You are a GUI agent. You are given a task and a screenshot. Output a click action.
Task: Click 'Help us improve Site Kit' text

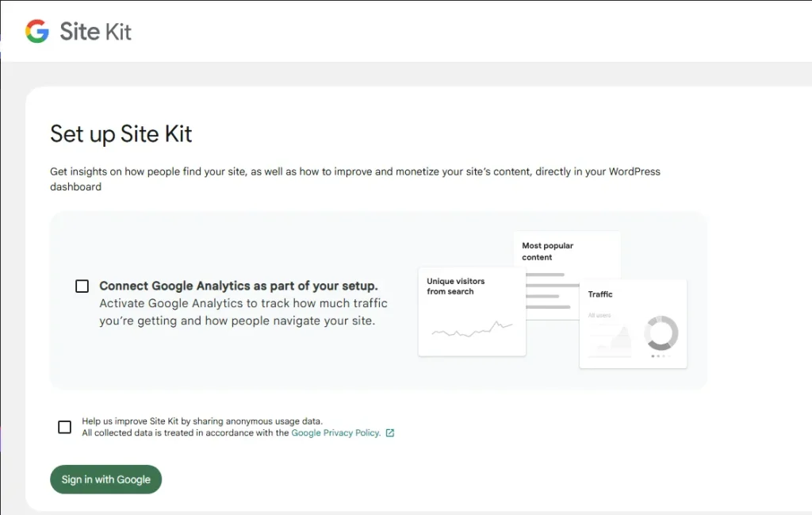[202, 421]
